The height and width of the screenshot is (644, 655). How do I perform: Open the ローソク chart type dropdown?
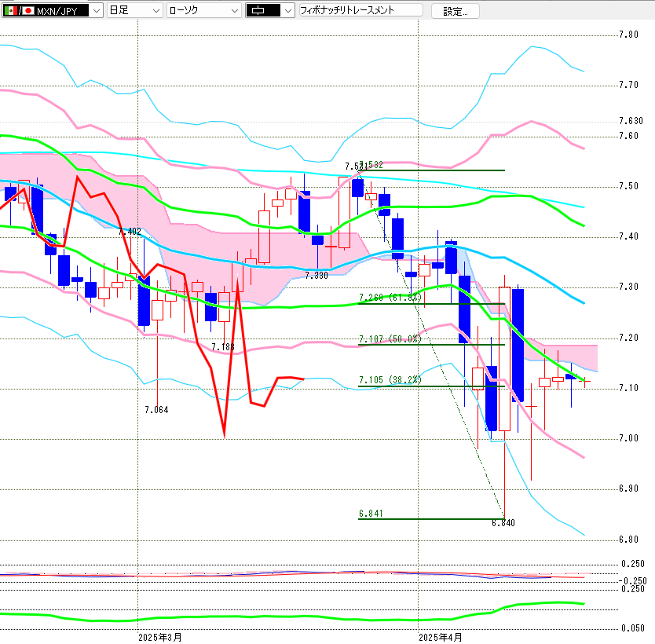coord(204,10)
